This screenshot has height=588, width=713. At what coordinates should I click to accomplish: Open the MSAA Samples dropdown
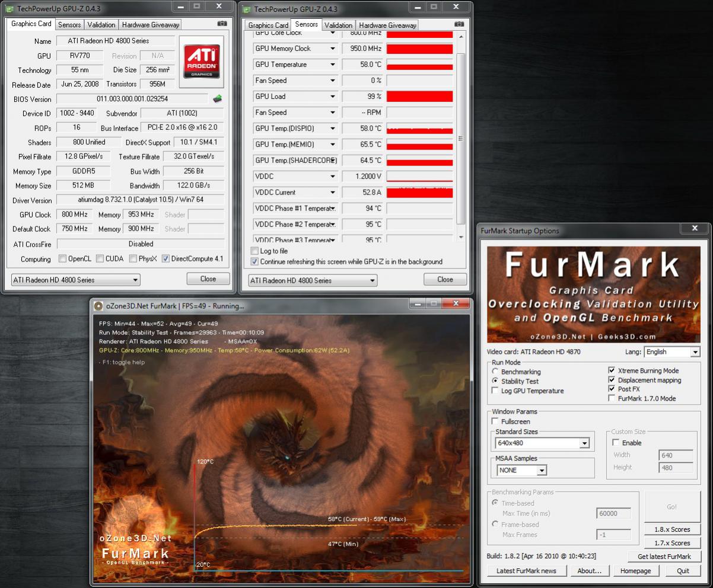(x=522, y=470)
